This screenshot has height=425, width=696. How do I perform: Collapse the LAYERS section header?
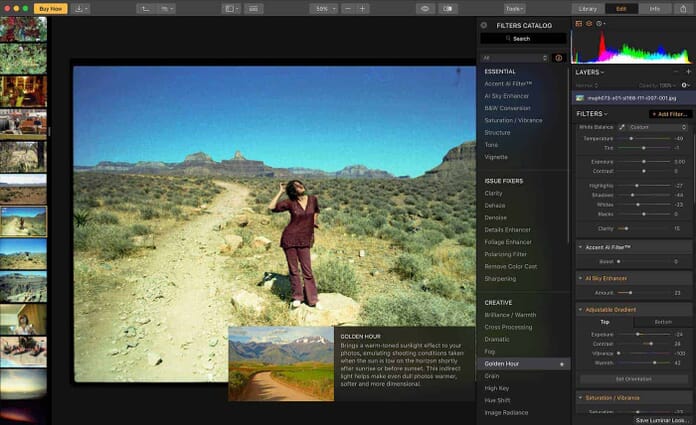point(590,72)
